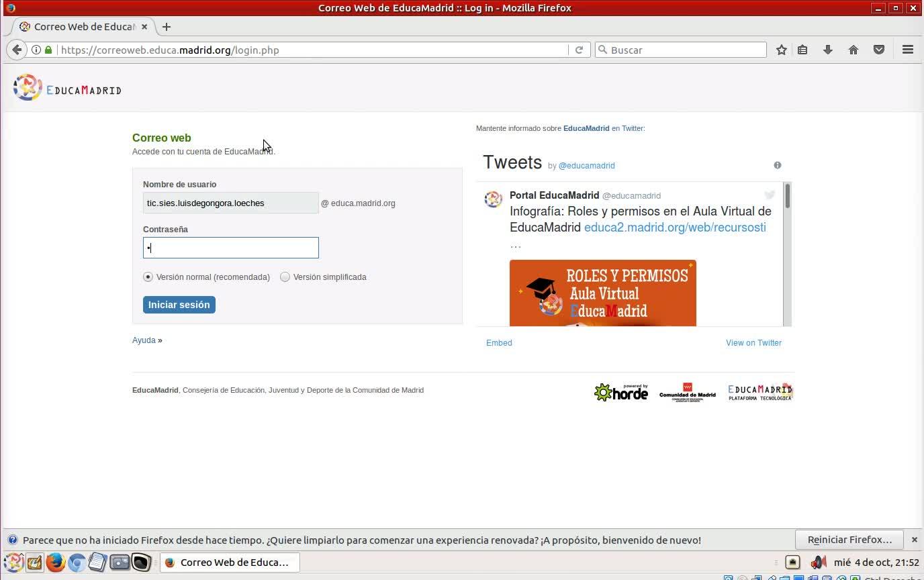Open the Roles y Permisos tweet image
Screen dimensions: 924x580
(603, 293)
